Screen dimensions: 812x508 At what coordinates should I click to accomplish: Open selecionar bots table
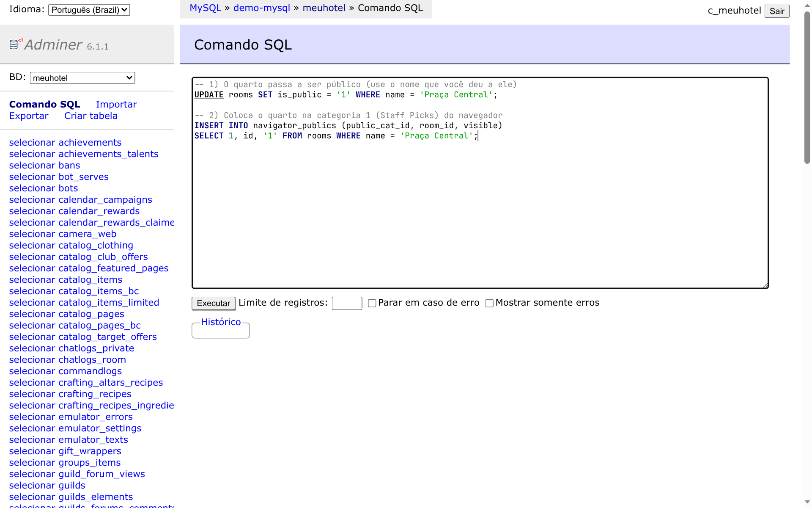click(x=44, y=188)
